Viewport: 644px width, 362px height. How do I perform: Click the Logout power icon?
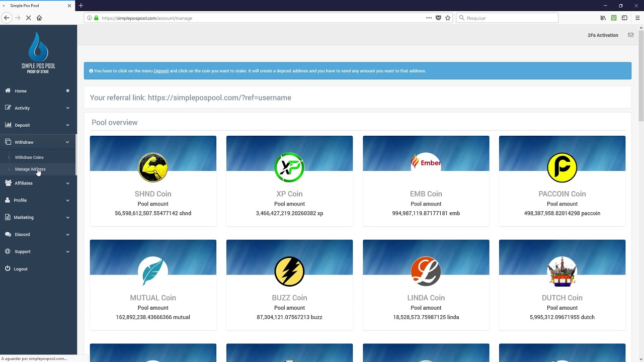pyautogui.click(x=8, y=268)
